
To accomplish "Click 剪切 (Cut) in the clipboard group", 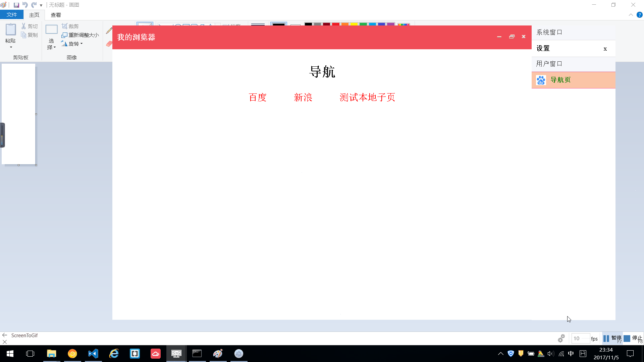I will (30, 26).
